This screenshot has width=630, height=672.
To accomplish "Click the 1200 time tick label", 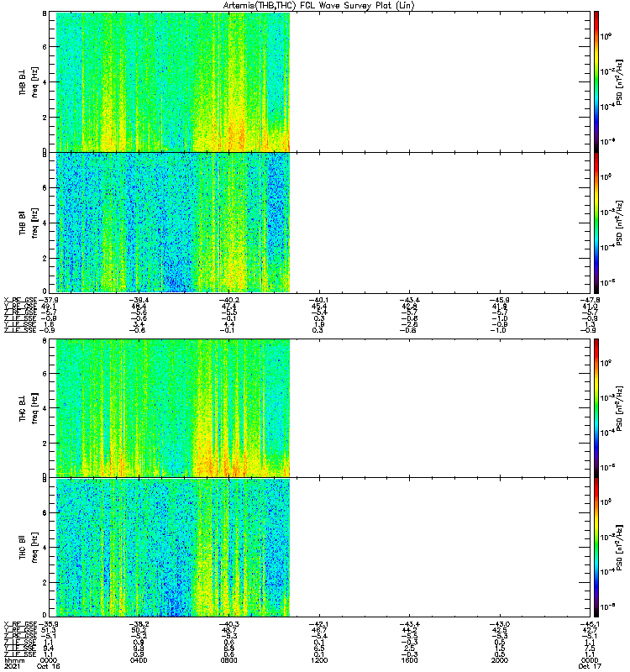I will point(319,660).
